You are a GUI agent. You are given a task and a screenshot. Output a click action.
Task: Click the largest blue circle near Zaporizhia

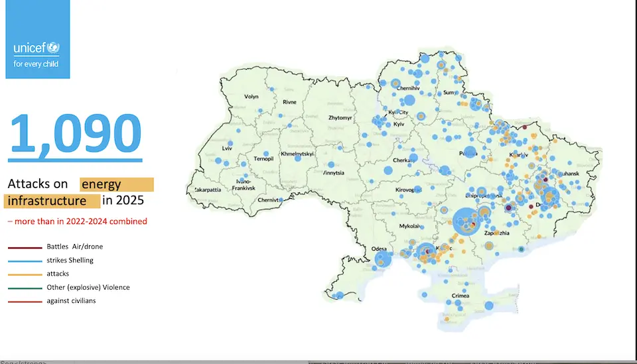[x=466, y=221]
